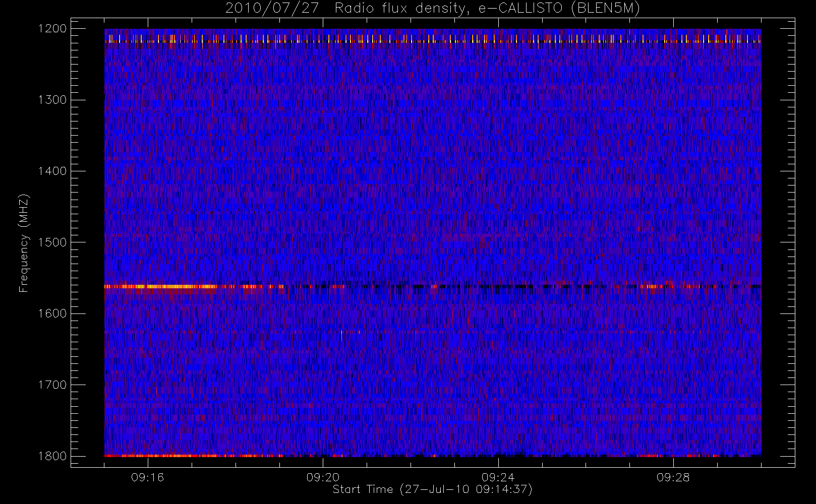Click the 09:20 time tick label
Image resolution: width=816 pixels, height=504 pixels.
point(323,477)
